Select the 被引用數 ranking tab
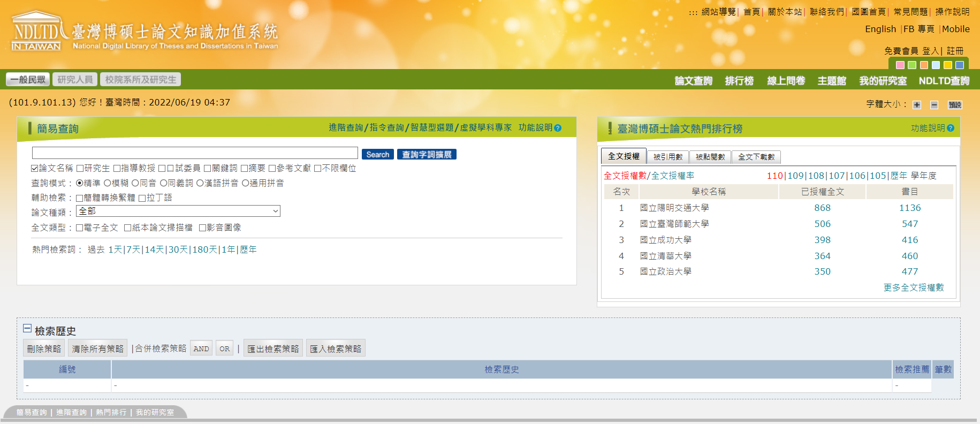This screenshot has width=980, height=424. [x=668, y=157]
